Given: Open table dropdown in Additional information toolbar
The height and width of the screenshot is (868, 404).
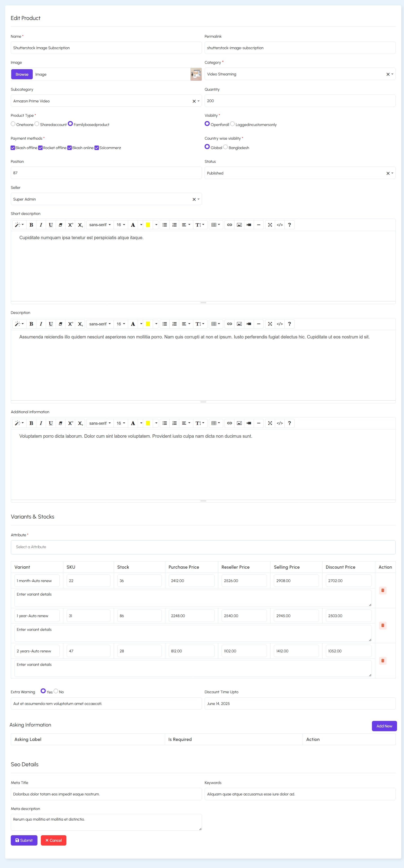Looking at the screenshot, I should 216,423.
